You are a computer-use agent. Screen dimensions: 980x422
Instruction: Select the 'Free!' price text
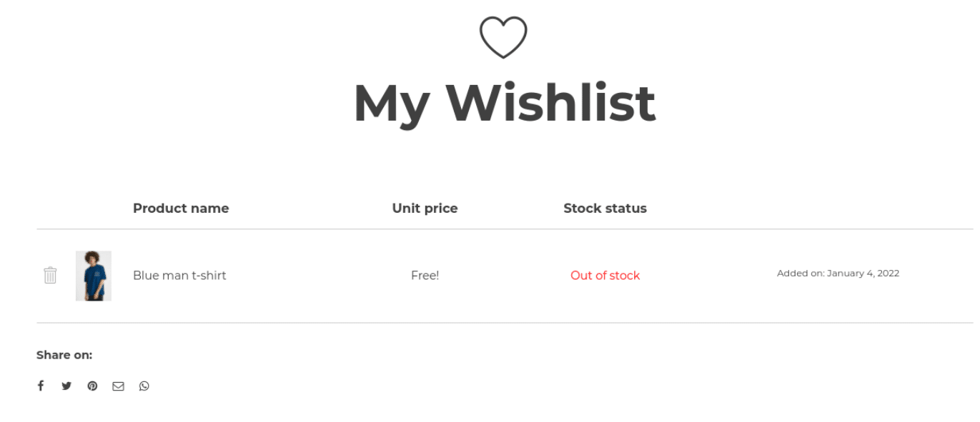(425, 275)
